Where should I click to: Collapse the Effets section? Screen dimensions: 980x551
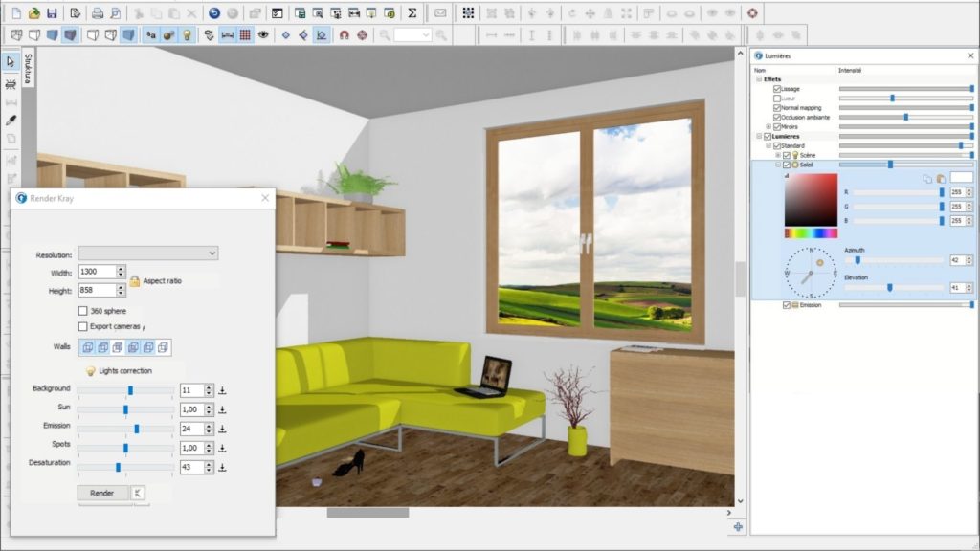(x=759, y=79)
